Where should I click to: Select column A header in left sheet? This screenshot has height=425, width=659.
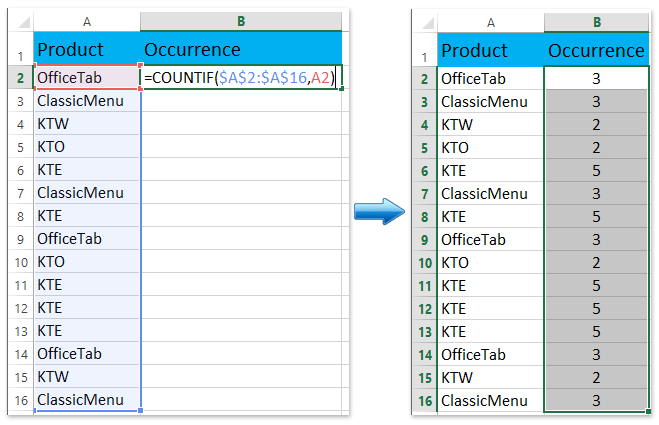[87, 21]
